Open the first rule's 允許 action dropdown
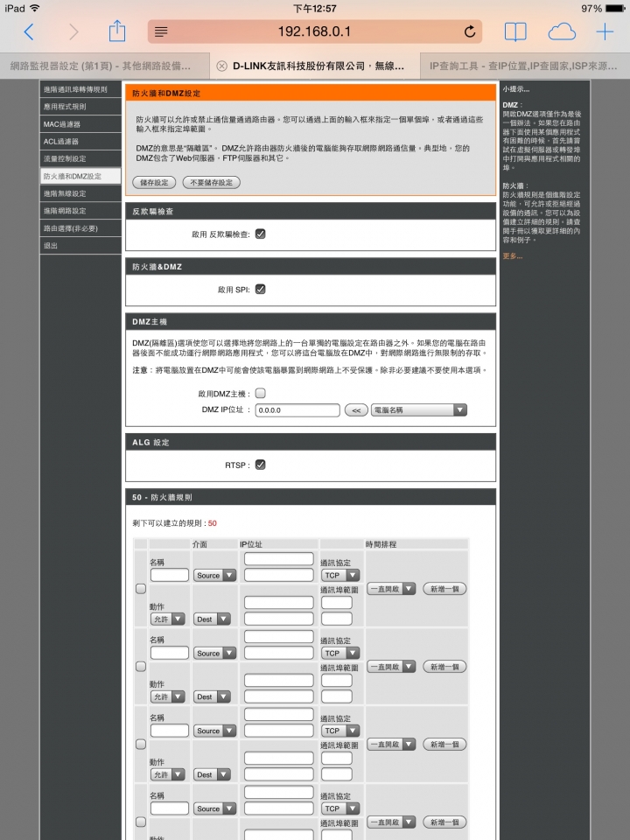 coord(168,619)
